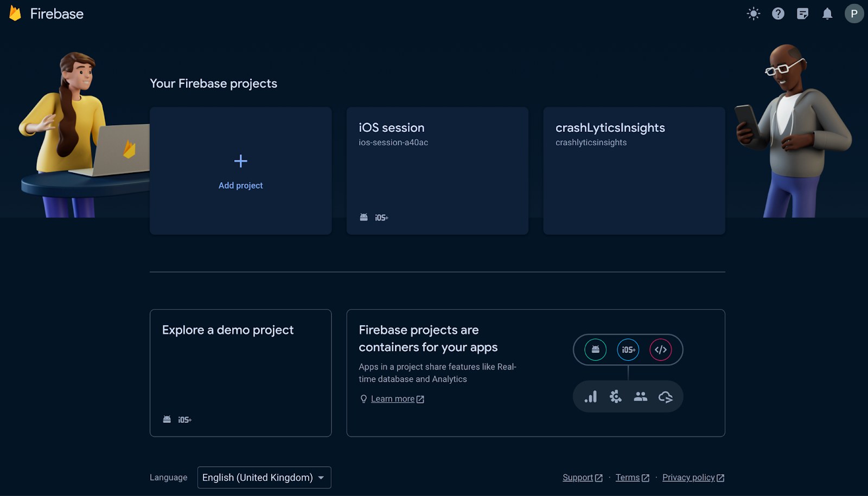Click the extensions flower-shaped icon
The image size is (868, 496).
point(615,397)
